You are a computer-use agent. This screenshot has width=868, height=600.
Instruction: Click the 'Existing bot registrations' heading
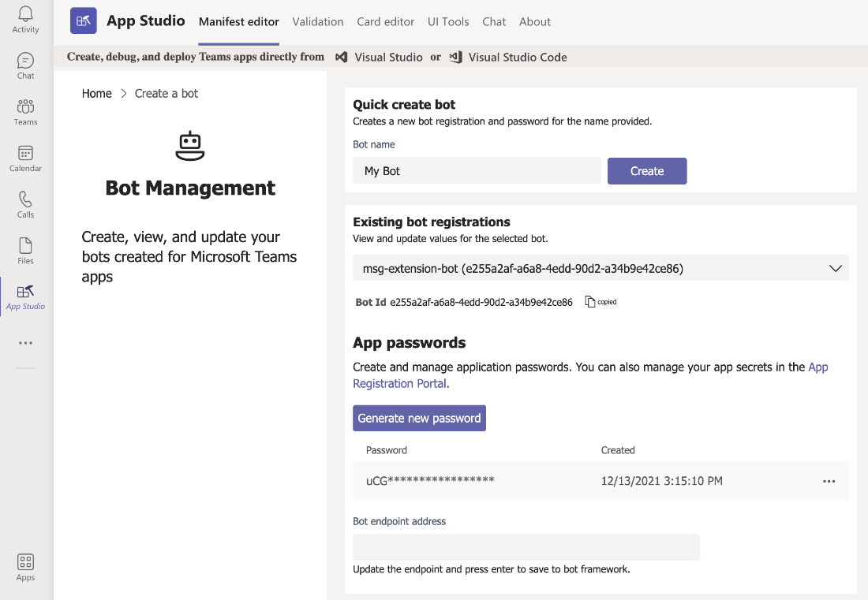(x=431, y=222)
